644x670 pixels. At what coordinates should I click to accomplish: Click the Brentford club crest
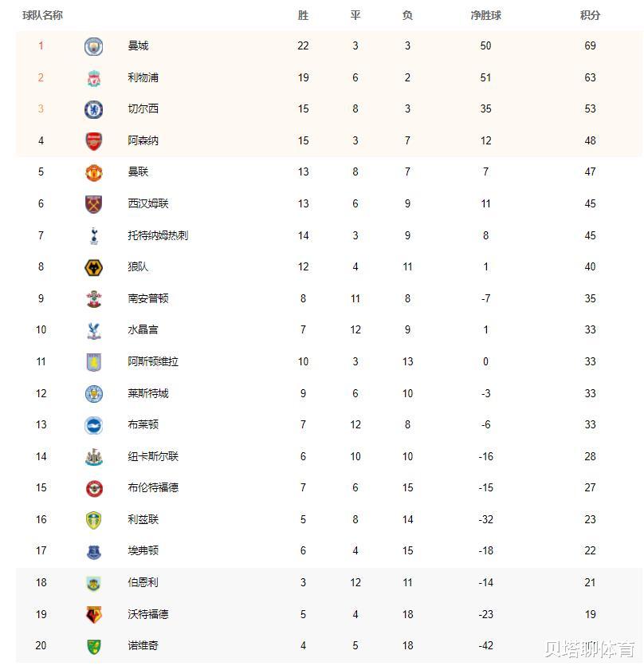pyautogui.click(x=93, y=488)
